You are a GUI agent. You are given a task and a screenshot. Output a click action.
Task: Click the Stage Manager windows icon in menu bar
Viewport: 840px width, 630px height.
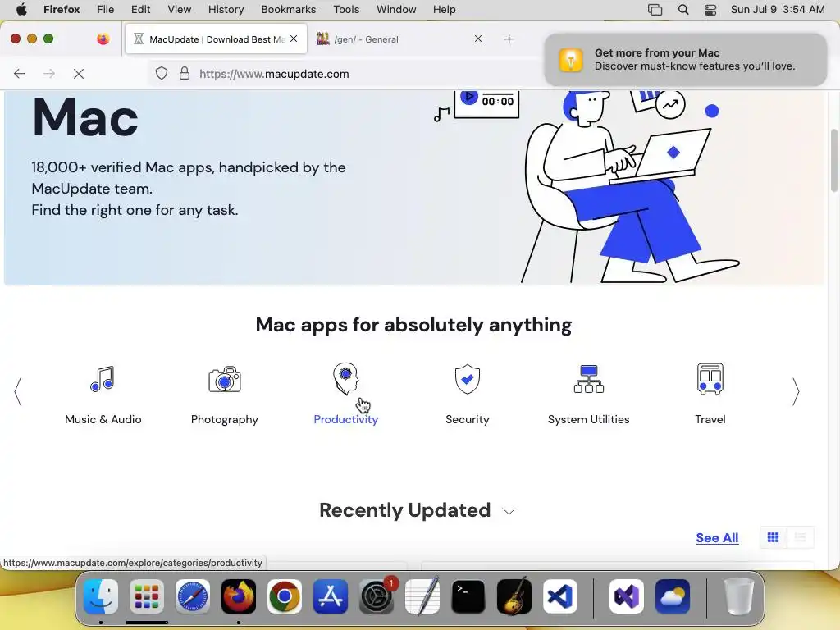coord(655,10)
